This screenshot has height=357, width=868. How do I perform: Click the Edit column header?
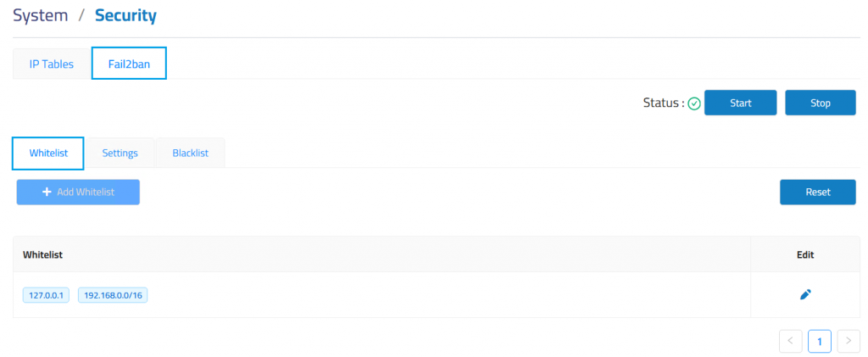click(805, 254)
